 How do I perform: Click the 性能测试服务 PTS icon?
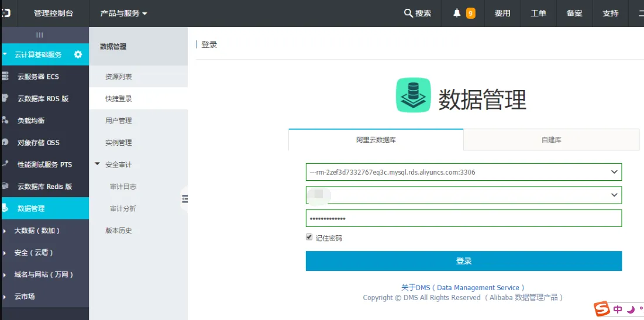point(5,164)
